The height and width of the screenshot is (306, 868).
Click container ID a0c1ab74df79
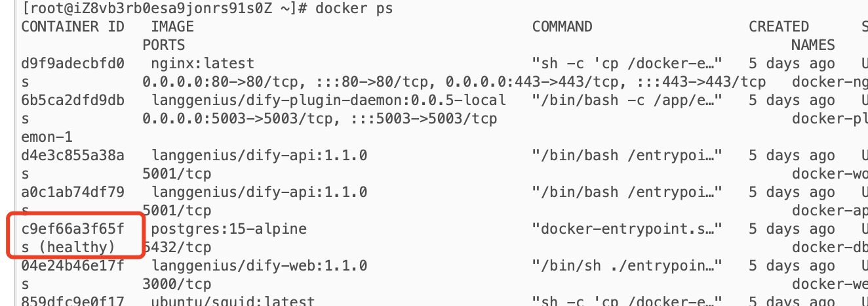(x=73, y=192)
